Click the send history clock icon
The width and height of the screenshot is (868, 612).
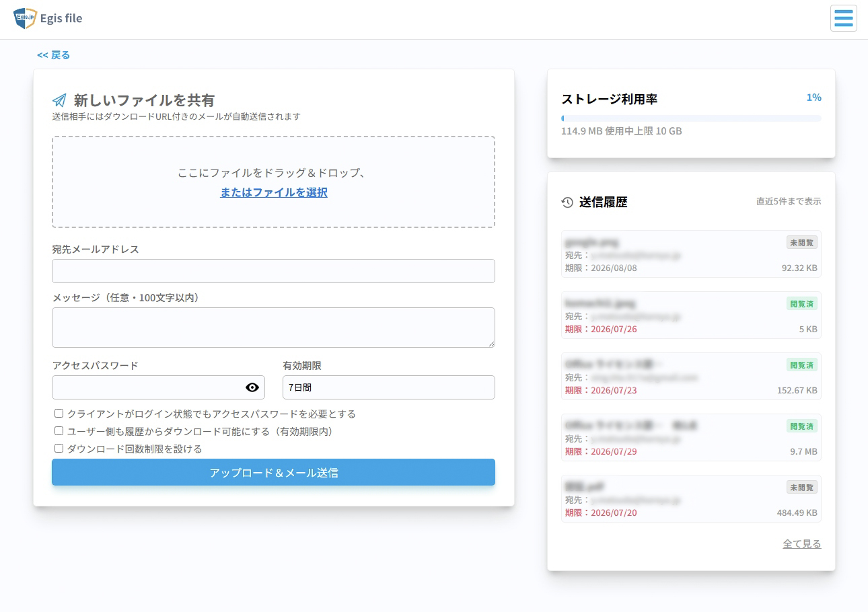(567, 202)
